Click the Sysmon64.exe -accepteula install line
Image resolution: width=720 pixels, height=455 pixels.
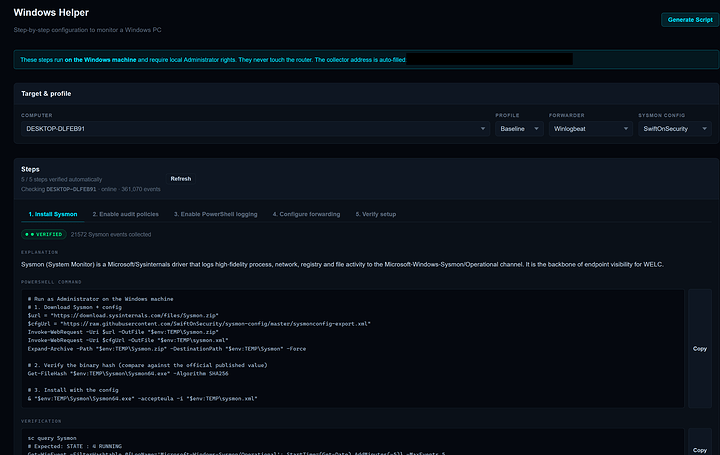coord(142,399)
